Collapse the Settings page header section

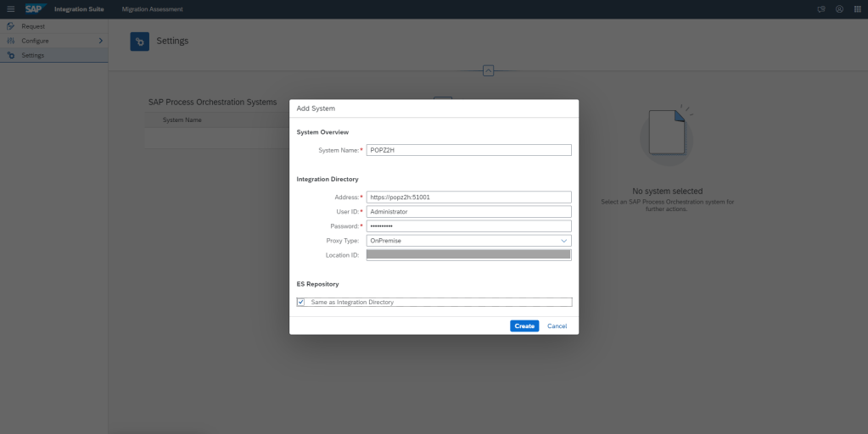[488, 70]
